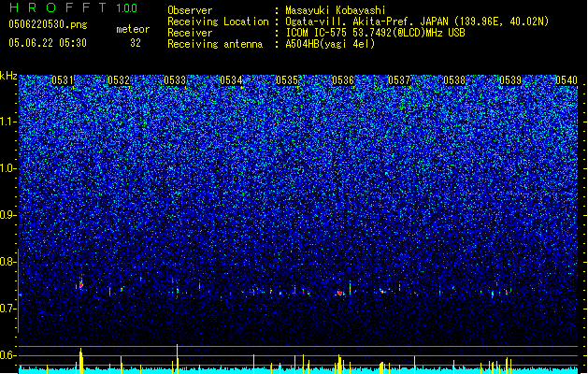Click the Receiving Location label

(218, 22)
